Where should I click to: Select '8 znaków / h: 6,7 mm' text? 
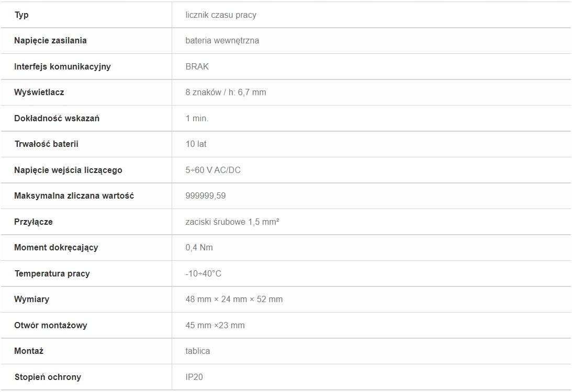[226, 93]
